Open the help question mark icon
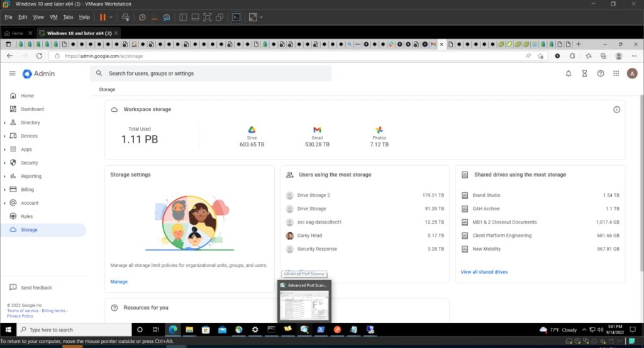This screenshot has height=348, width=644. click(x=601, y=73)
